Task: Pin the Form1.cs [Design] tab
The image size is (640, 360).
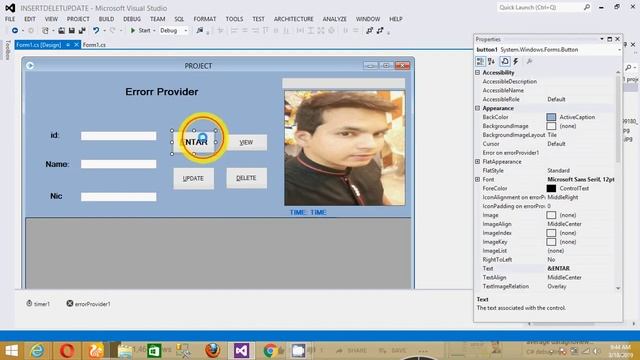Action: tap(68, 45)
